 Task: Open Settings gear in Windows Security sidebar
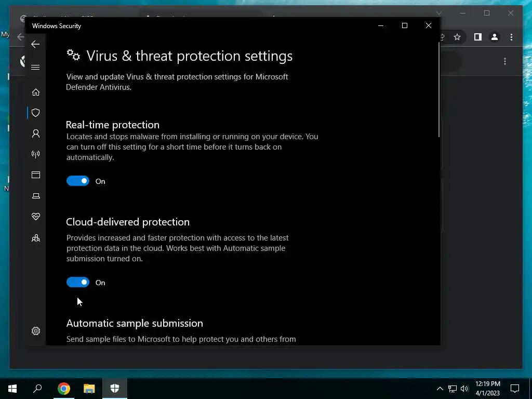[36, 331]
